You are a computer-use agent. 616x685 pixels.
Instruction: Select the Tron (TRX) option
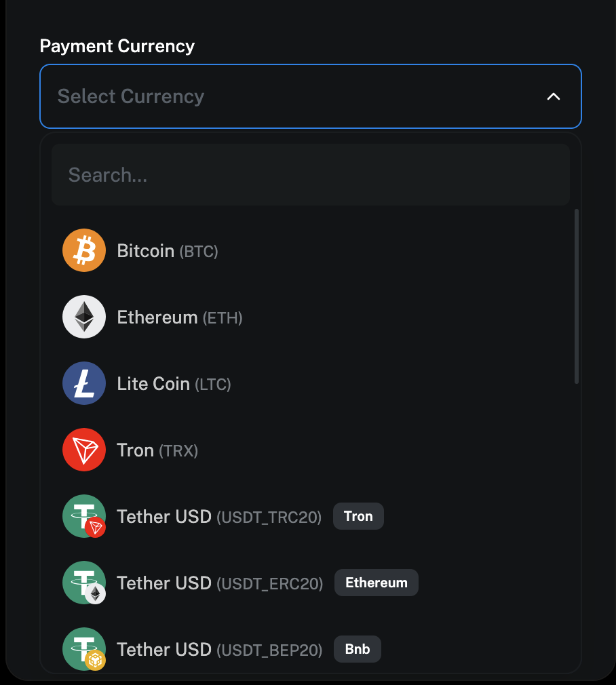(x=311, y=450)
